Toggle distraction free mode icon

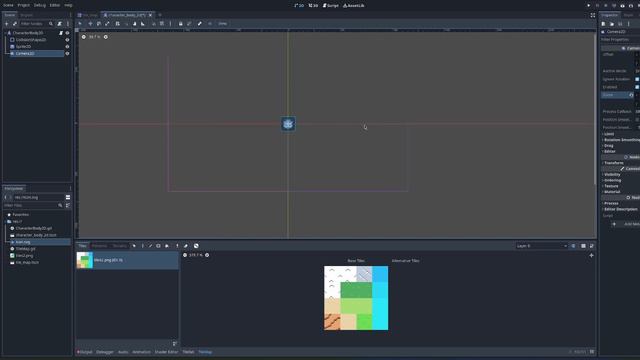point(593,15)
